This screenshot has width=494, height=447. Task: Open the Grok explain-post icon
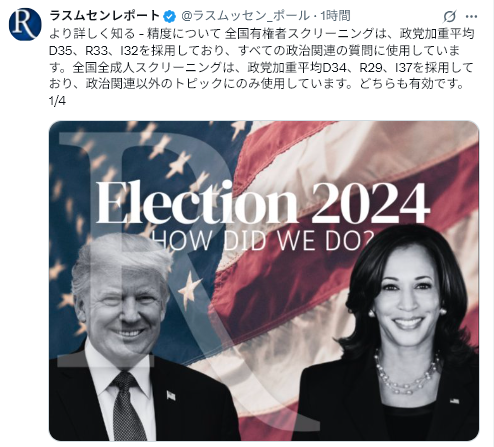[450, 16]
